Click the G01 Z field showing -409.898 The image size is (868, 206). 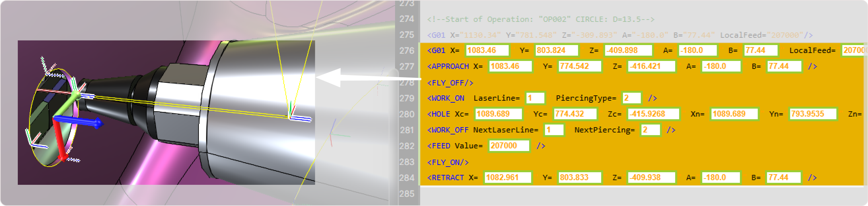pyautogui.click(x=628, y=51)
